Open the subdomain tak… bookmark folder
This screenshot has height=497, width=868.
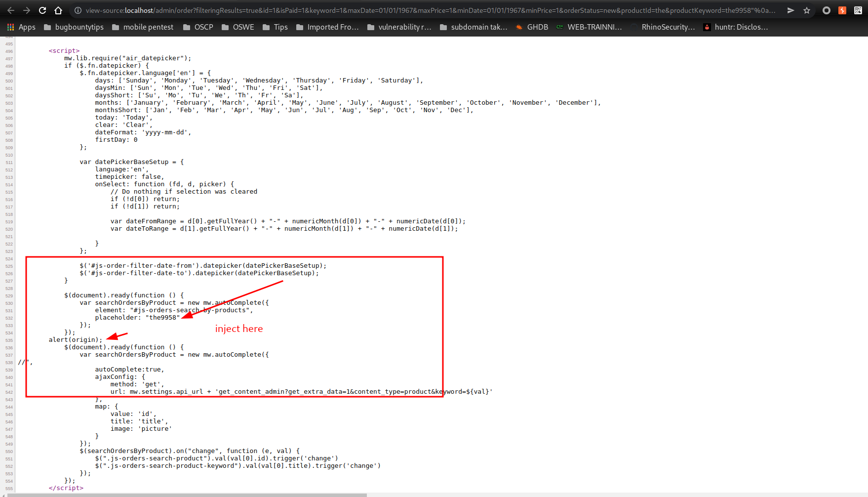point(473,27)
